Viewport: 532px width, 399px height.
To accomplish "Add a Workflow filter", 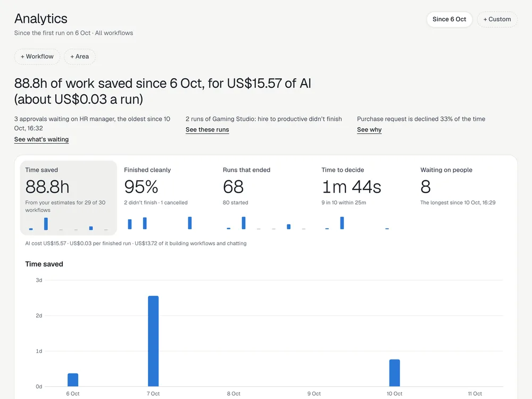I will pos(37,57).
